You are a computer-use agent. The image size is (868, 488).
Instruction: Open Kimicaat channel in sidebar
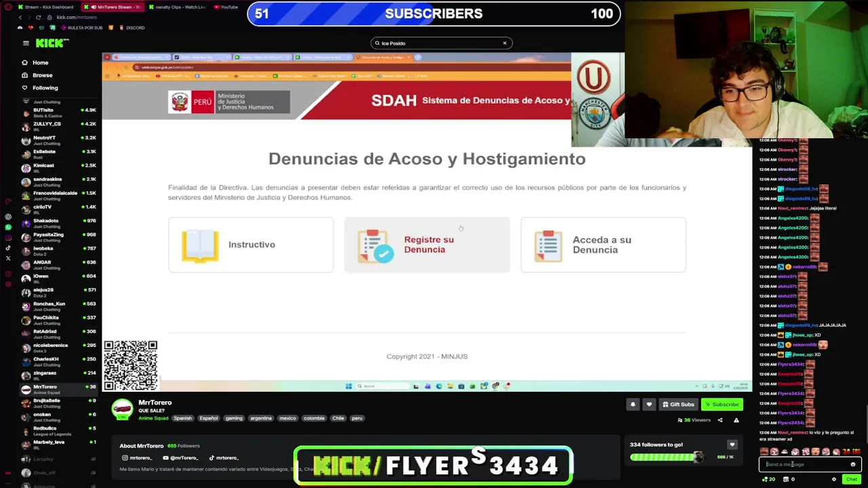(x=60, y=168)
